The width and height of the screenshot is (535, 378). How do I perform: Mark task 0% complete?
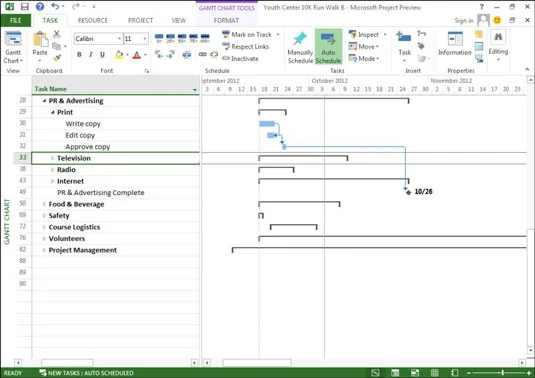click(159, 38)
